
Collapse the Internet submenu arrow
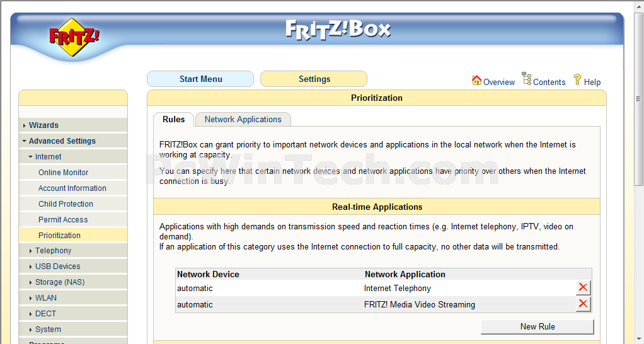point(31,157)
